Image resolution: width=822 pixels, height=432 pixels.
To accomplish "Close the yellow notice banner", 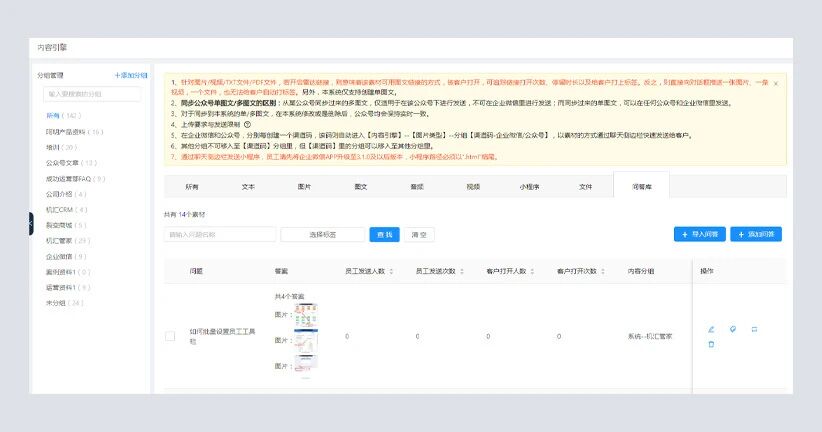I will tap(775, 83).
